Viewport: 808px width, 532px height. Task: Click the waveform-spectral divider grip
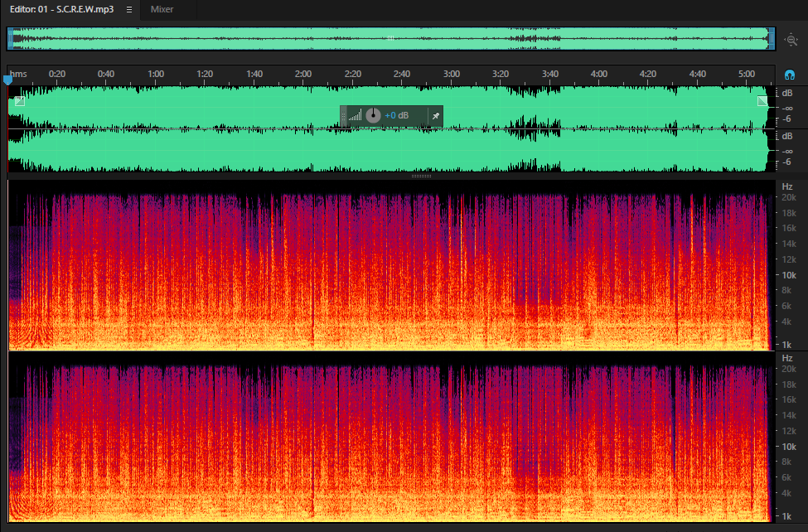click(421, 177)
